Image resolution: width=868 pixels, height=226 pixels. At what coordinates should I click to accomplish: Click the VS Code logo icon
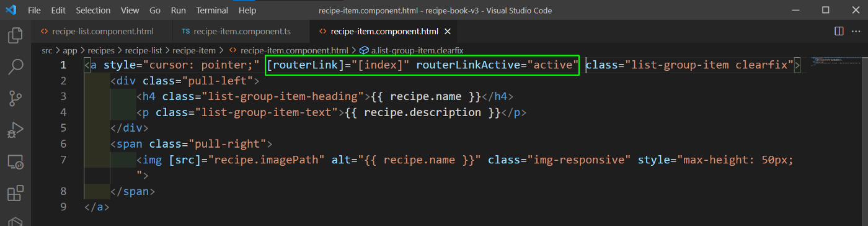point(11,11)
